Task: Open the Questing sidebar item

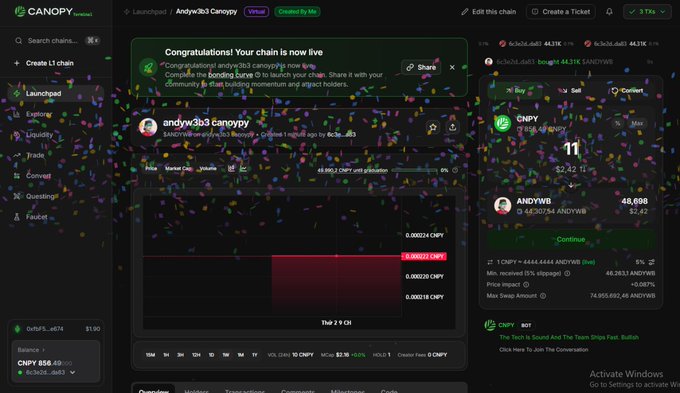Action: coord(56,196)
